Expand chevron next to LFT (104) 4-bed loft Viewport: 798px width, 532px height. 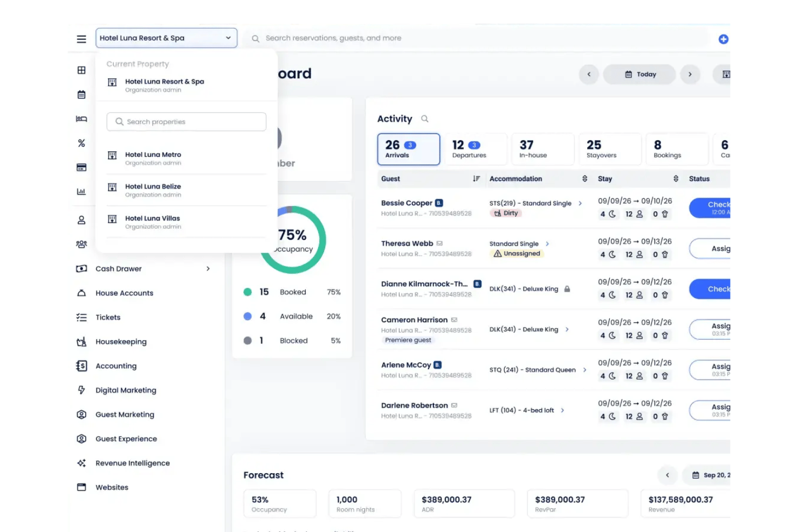[x=562, y=410]
